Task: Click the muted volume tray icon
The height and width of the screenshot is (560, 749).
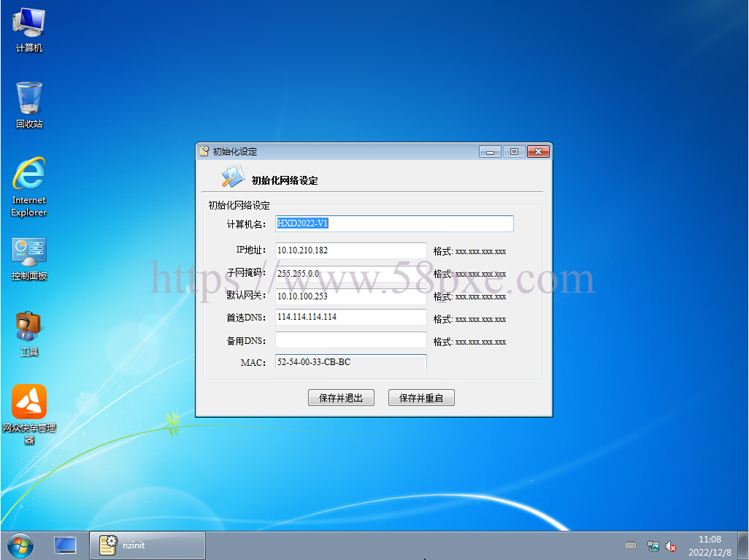Action: point(671,546)
